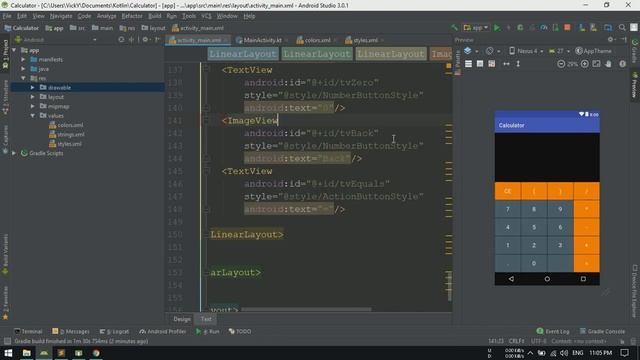Click Collapse All icon in project panel
This screenshot has height=360, width=640.
pyautogui.click(x=131, y=40)
